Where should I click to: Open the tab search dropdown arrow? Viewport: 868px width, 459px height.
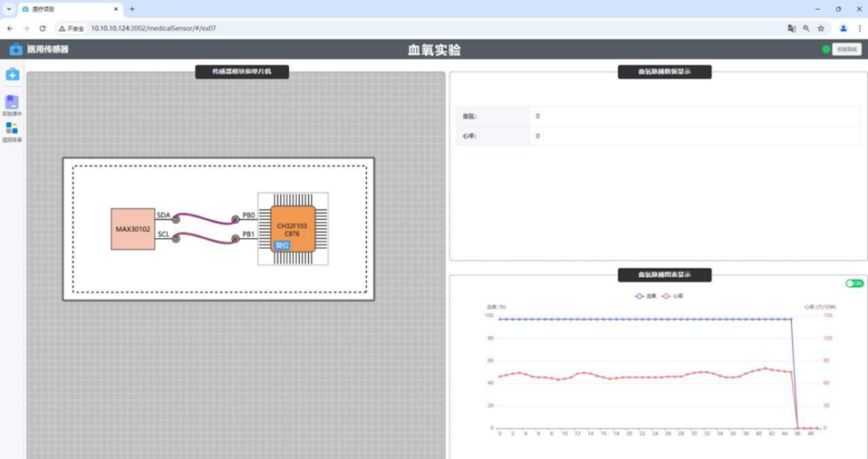(x=9, y=9)
